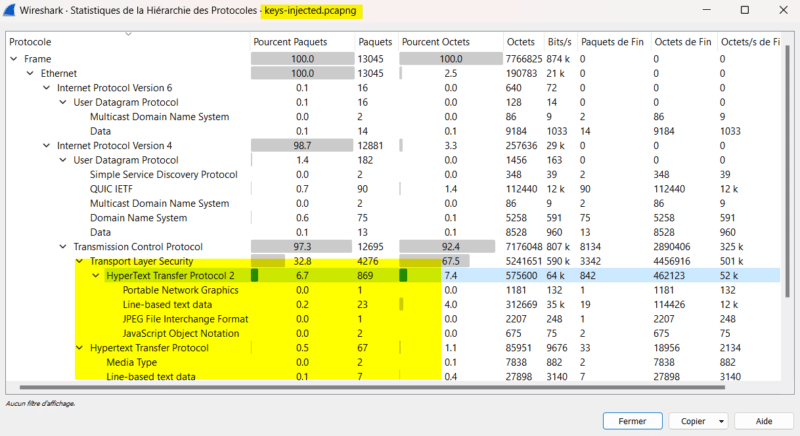Maximize the Wireshark statistics window
This screenshot has width=800, height=436.
coord(745,10)
